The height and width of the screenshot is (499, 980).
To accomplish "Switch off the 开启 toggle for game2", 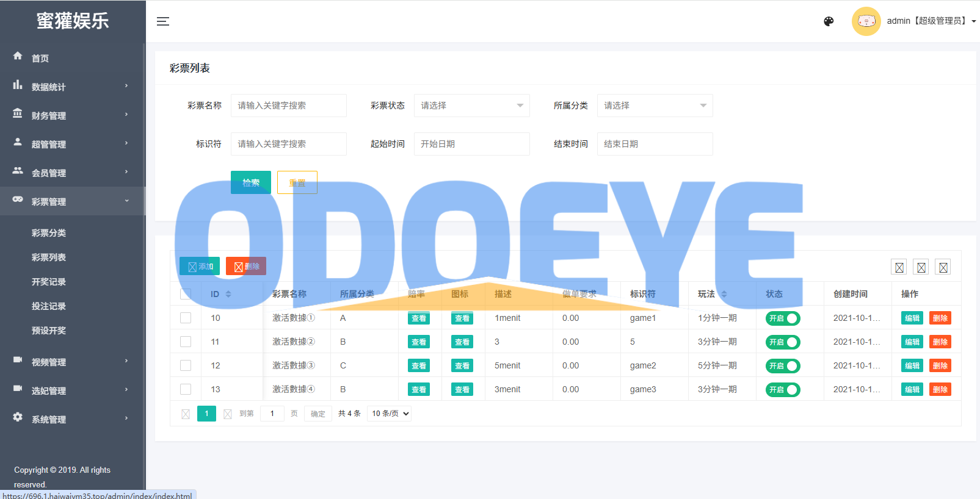I will coord(783,366).
